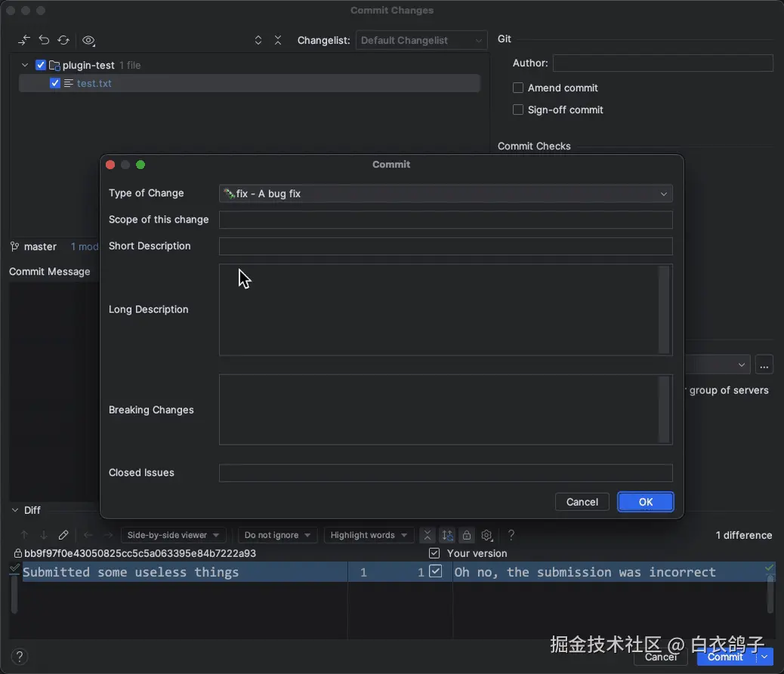
Task: Enable the Amend commit checkbox
Action: (518, 88)
